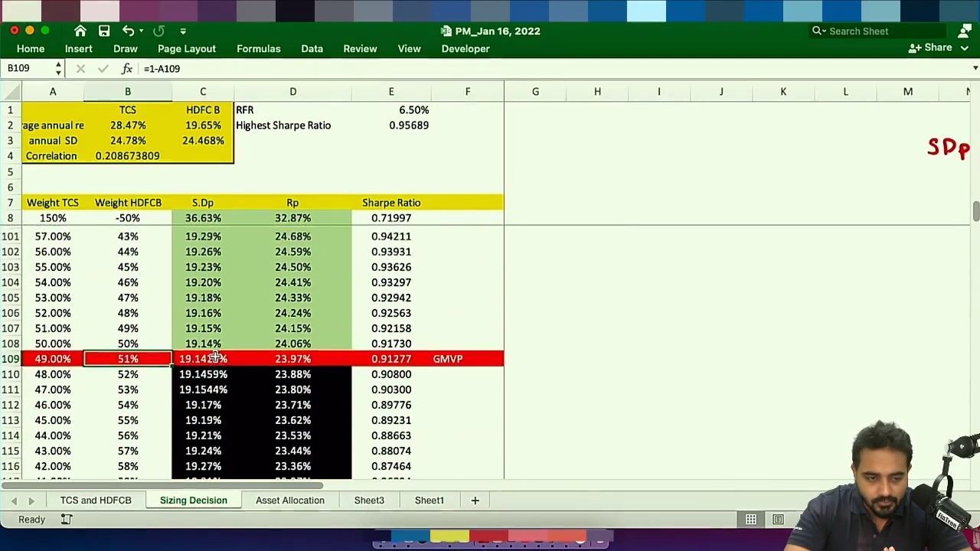Select the 150% weight cell in row 8

(53, 218)
